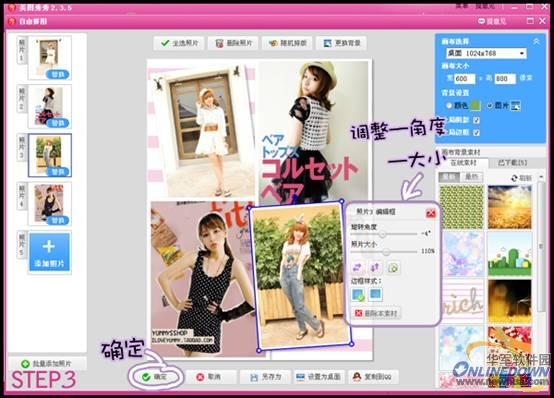
Task: Click the top-right corner handle of the selected photo
Action: (341, 201)
